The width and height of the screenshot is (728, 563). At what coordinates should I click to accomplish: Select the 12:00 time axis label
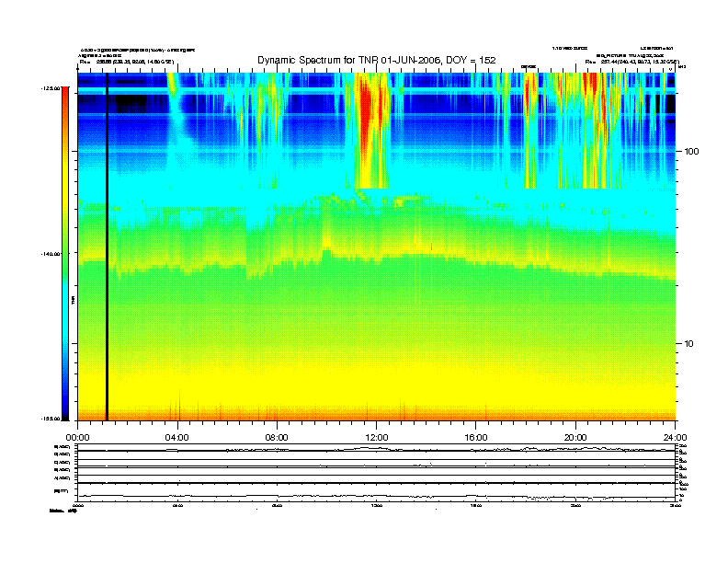[x=377, y=438]
